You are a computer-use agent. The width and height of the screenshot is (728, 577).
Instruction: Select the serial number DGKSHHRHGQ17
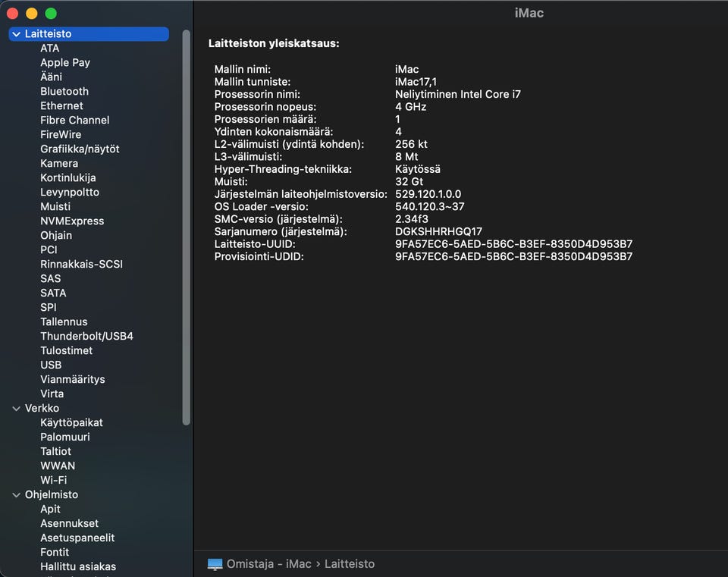click(438, 232)
